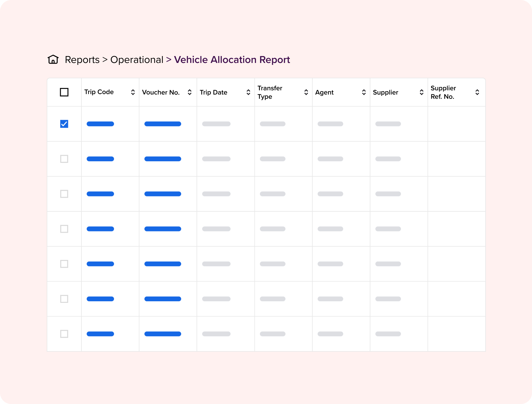Sort table by Trip Code column
The image size is (532, 404).
point(133,92)
